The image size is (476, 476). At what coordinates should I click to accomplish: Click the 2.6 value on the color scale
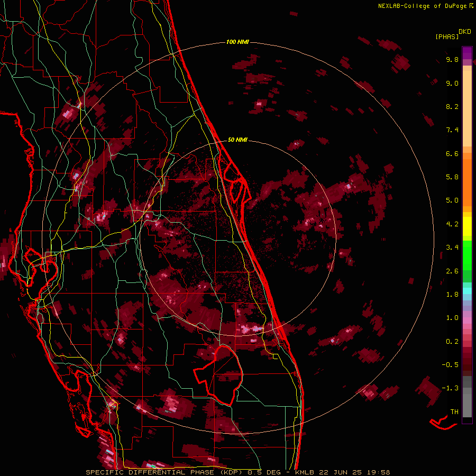(452, 271)
